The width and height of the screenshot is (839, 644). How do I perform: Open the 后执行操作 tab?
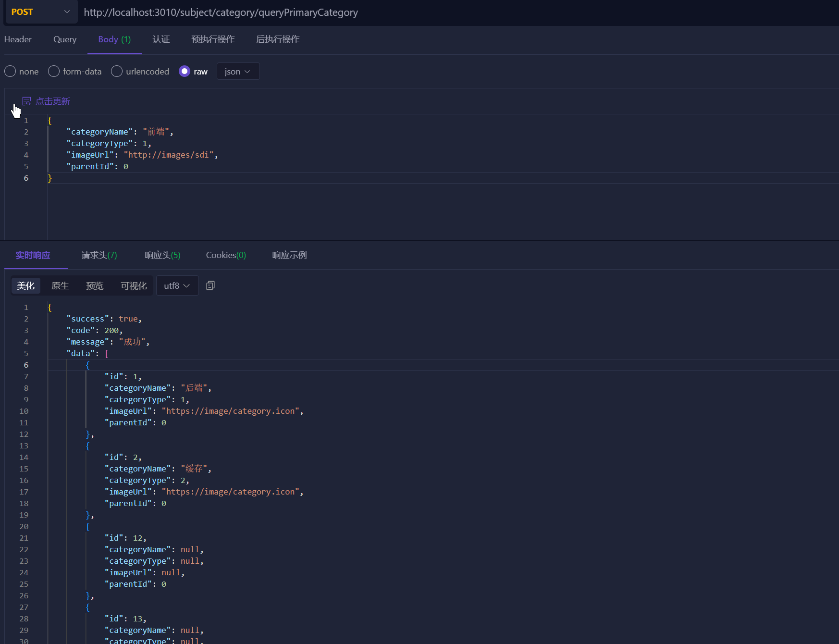click(278, 39)
